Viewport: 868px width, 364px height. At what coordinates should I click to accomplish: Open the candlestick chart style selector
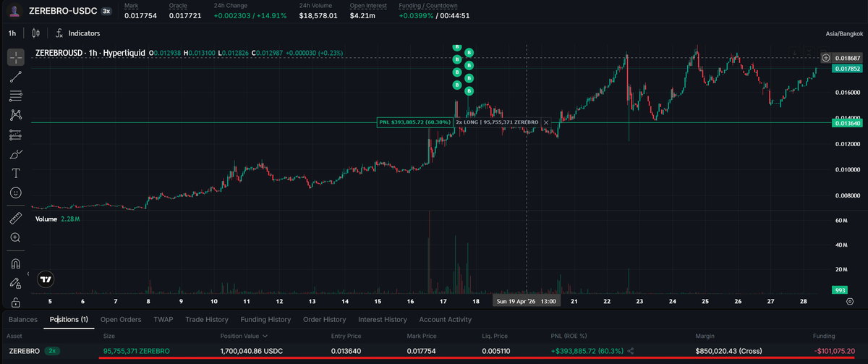(x=36, y=33)
